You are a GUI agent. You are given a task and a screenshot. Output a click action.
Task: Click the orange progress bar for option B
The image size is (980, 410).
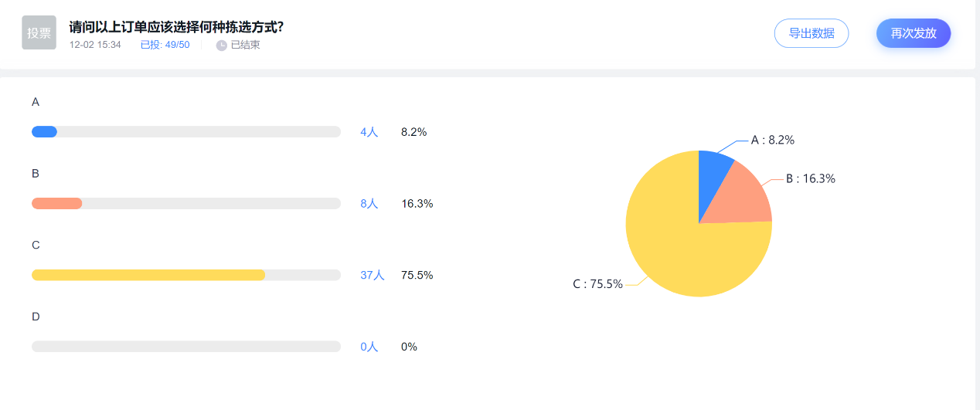click(57, 204)
